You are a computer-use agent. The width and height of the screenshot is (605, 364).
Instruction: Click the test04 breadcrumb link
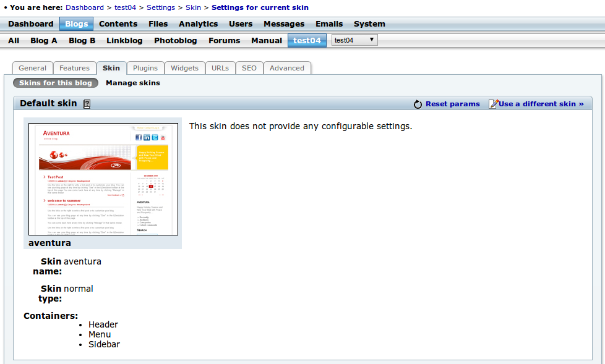coord(125,7)
